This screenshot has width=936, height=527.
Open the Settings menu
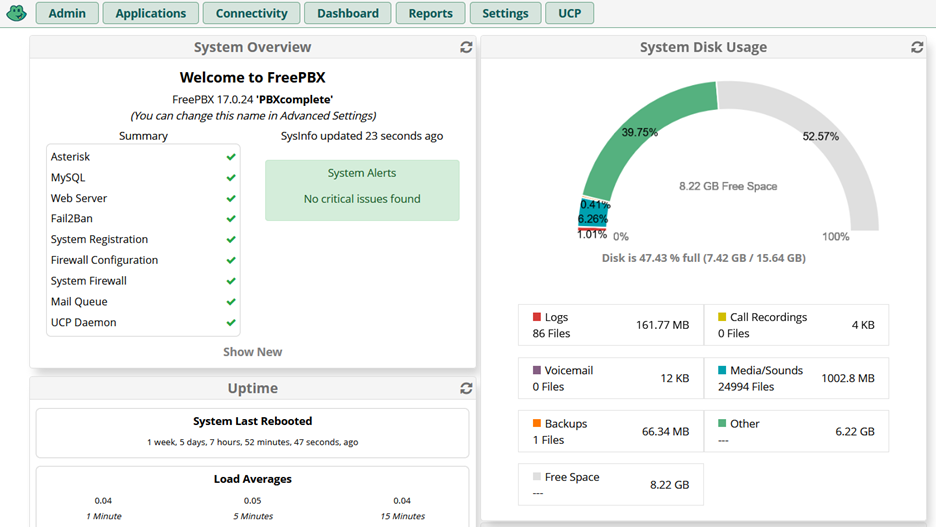(x=505, y=13)
